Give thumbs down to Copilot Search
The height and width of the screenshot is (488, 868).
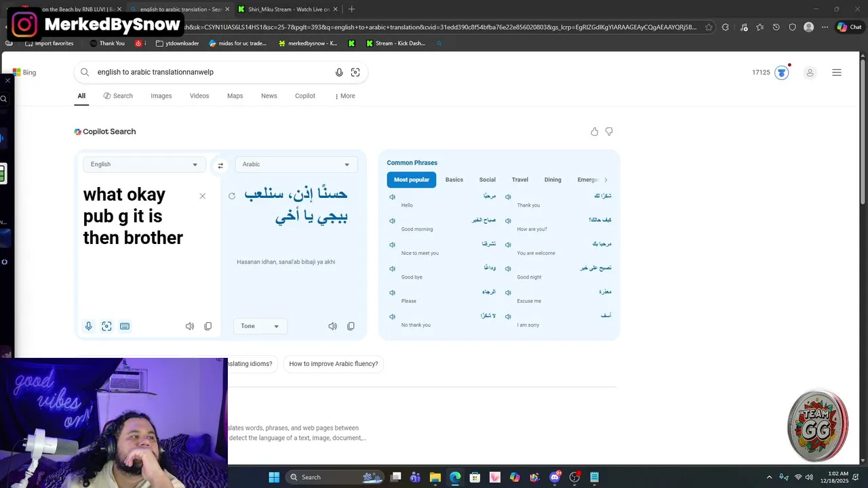pos(609,131)
